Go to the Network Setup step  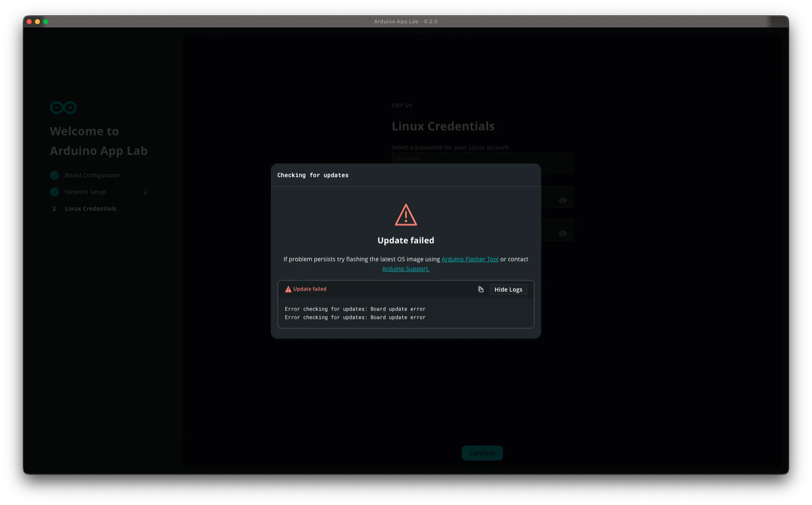click(85, 192)
